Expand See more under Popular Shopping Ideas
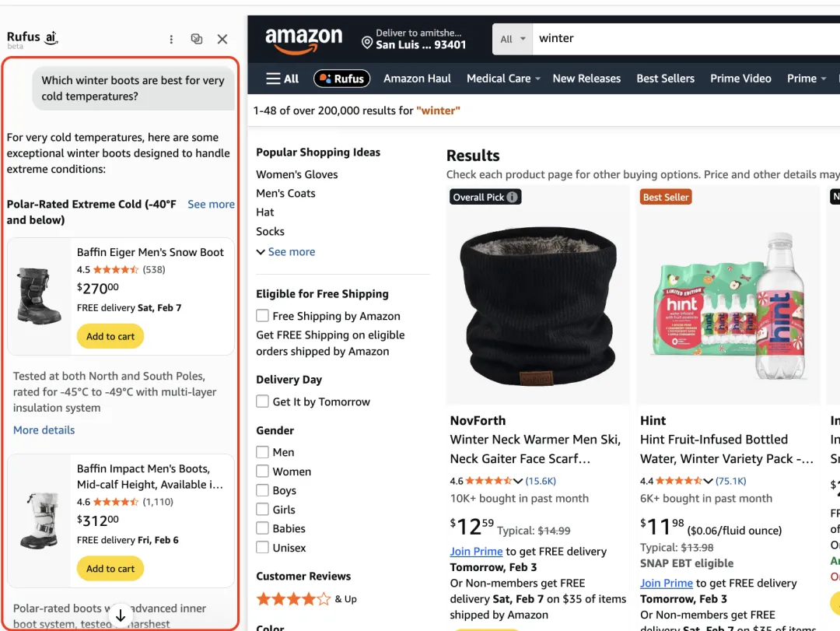Viewport: 840px width, 631px height. (x=285, y=252)
